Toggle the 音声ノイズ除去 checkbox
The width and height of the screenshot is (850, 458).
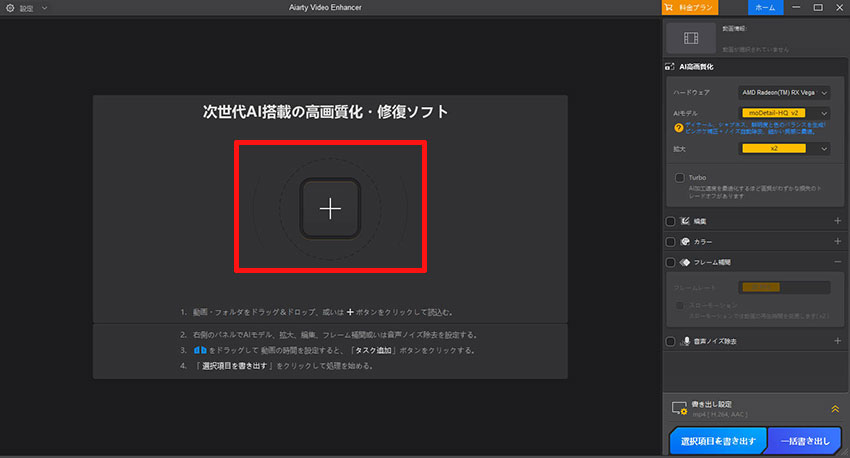(670, 341)
